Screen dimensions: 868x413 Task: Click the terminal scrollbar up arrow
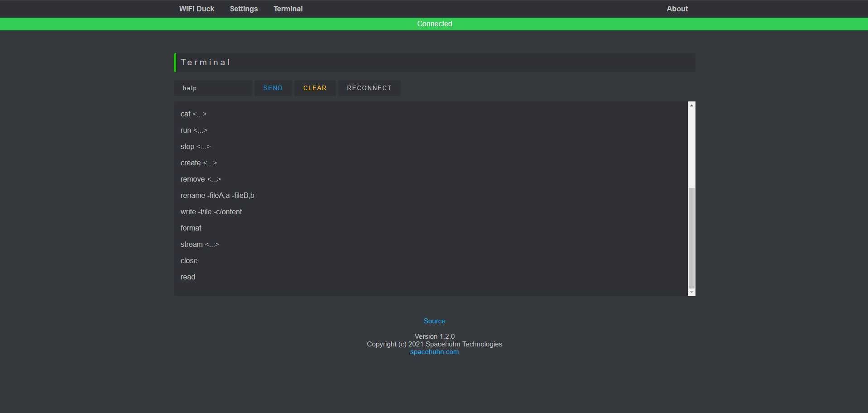pos(691,105)
